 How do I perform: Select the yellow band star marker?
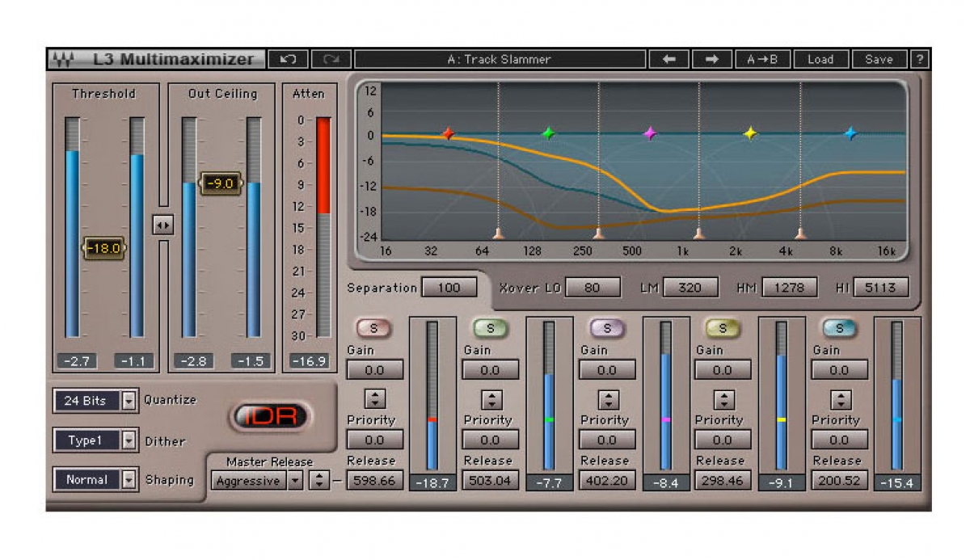coord(750,133)
